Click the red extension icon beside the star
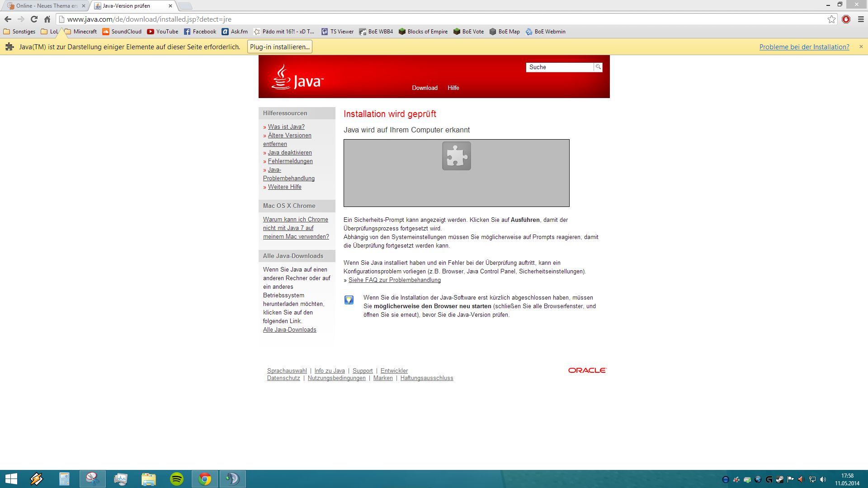This screenshot has height=488, width=868. [846, 19]
